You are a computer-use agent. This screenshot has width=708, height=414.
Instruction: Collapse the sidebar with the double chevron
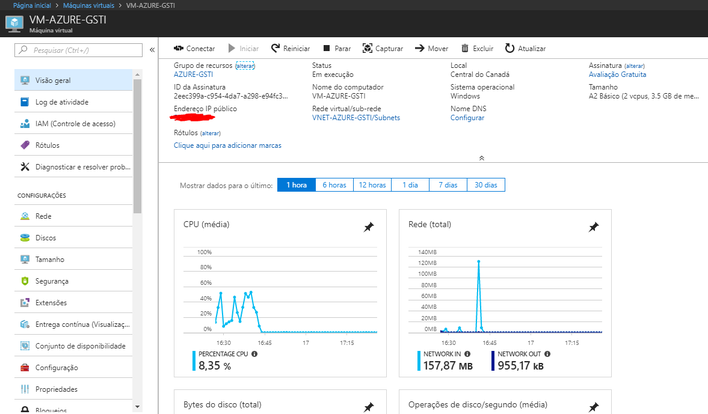152,50
